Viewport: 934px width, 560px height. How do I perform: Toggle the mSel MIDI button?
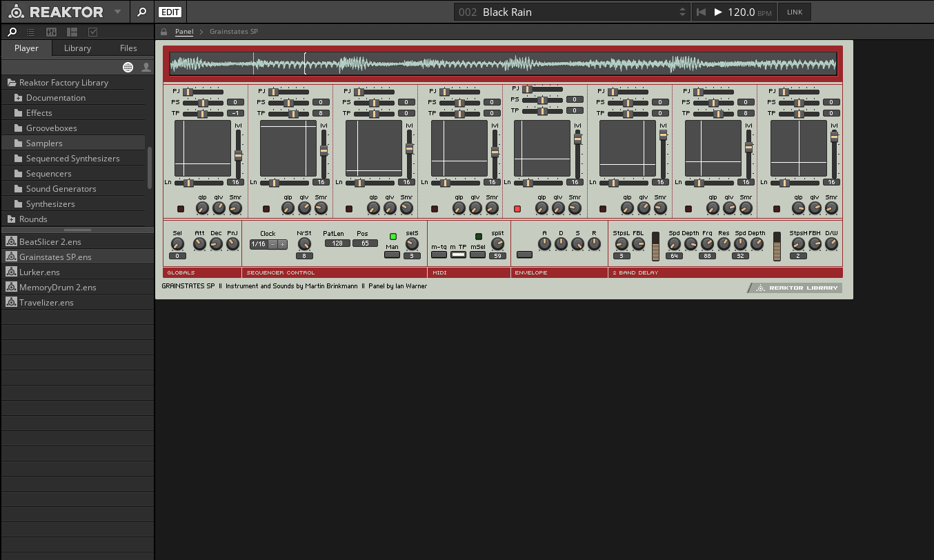coord(477,254)
